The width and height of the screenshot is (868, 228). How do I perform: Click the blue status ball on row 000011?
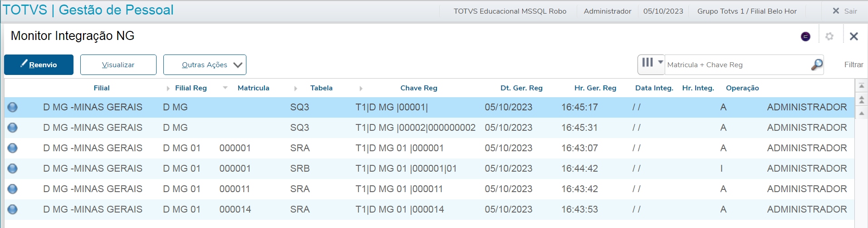tap(13, 189)
